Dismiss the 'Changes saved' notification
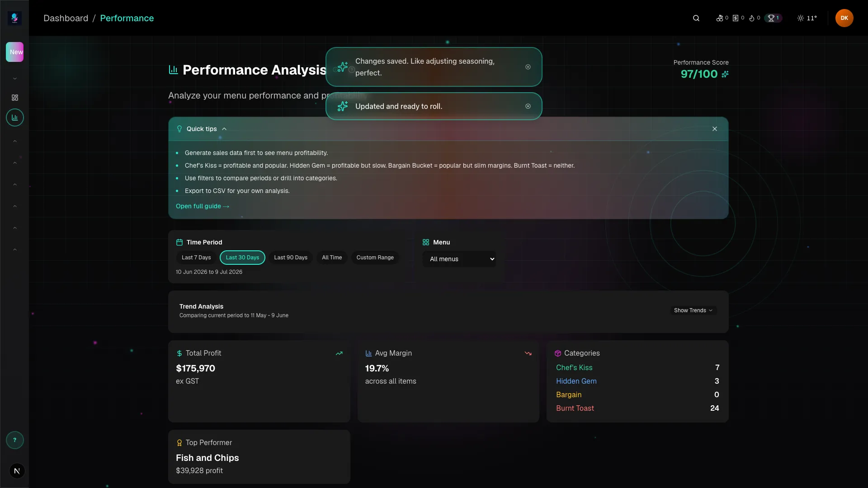 pos(528,67)
